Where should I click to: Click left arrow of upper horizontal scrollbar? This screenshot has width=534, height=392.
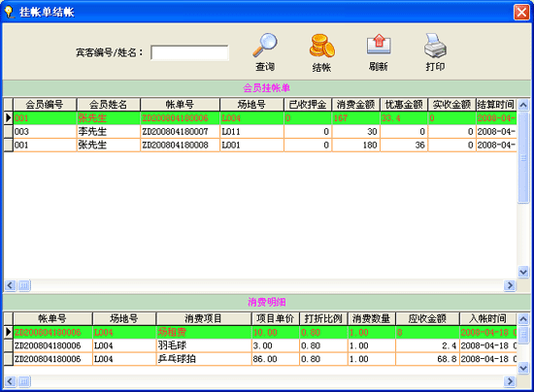[10, 285]
